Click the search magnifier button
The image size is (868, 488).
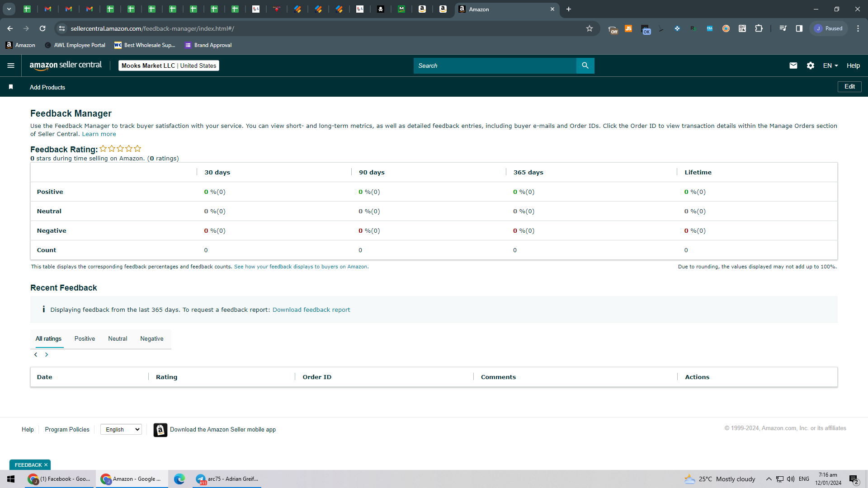coord(585,66)
